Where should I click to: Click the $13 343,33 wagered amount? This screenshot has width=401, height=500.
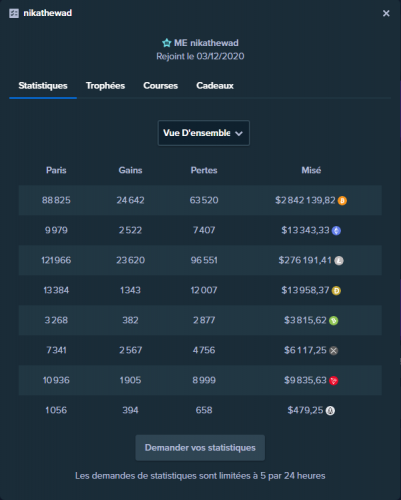(305, 230)
